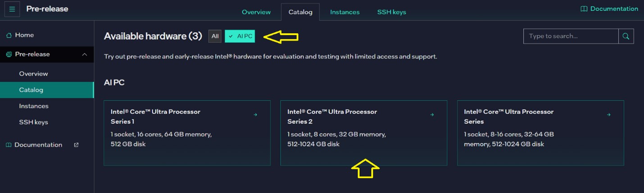Click arrow icon on Series 1 card
Image resolution: width=644 pixels, height=193 pixels.
255,115
